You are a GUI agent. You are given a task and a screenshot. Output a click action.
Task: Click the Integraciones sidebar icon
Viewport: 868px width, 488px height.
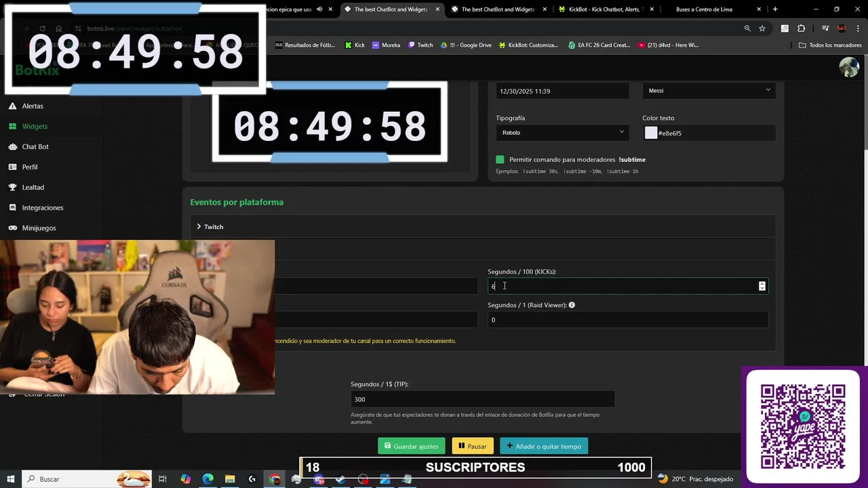[12, 207]
